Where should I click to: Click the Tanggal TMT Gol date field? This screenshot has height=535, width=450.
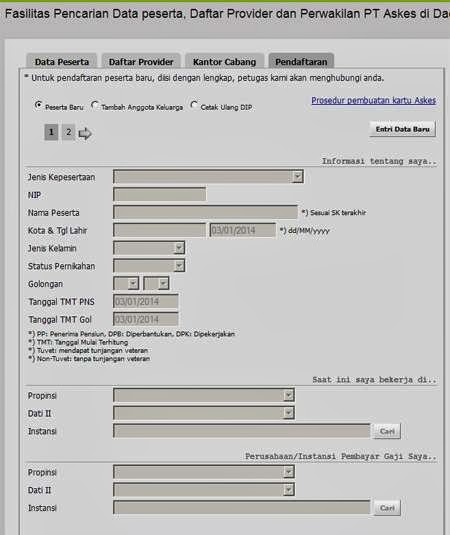tap(146, 319)
